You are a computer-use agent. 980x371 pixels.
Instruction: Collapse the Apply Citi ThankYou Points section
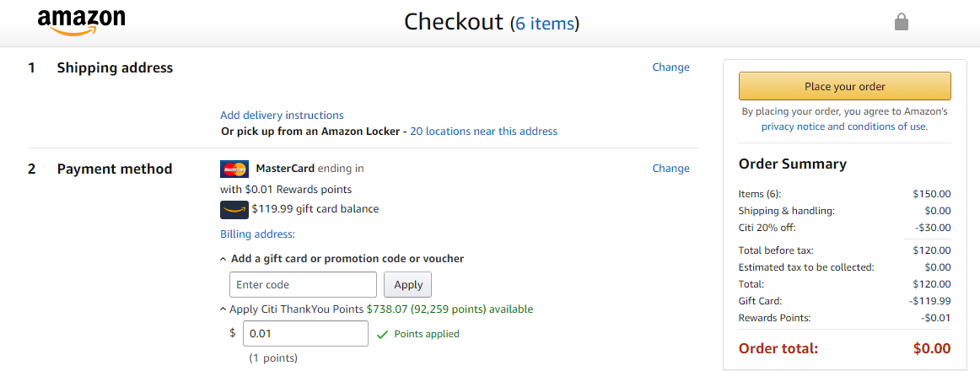click(x=223, y=310)
